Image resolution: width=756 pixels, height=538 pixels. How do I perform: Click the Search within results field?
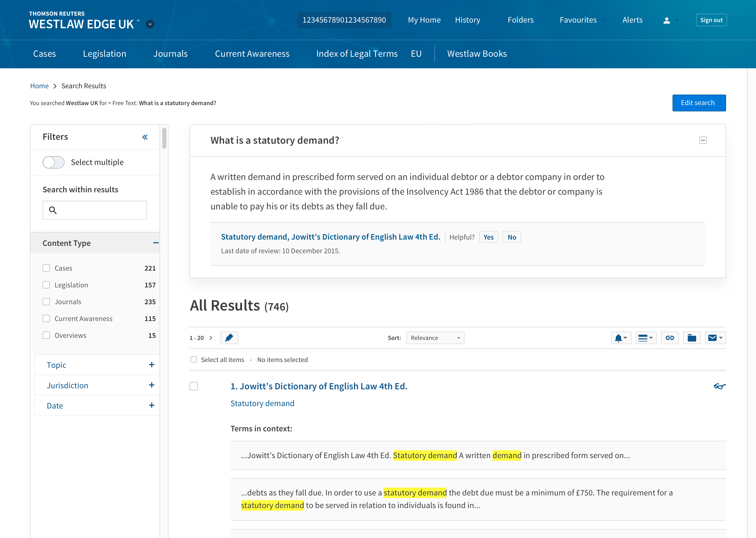(x=95, y=210)
